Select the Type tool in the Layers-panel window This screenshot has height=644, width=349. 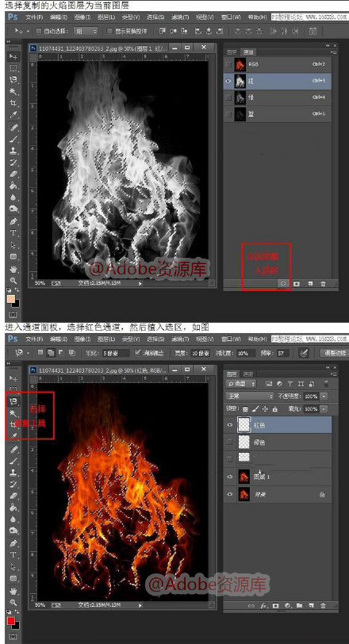click(x=13, y=555)
